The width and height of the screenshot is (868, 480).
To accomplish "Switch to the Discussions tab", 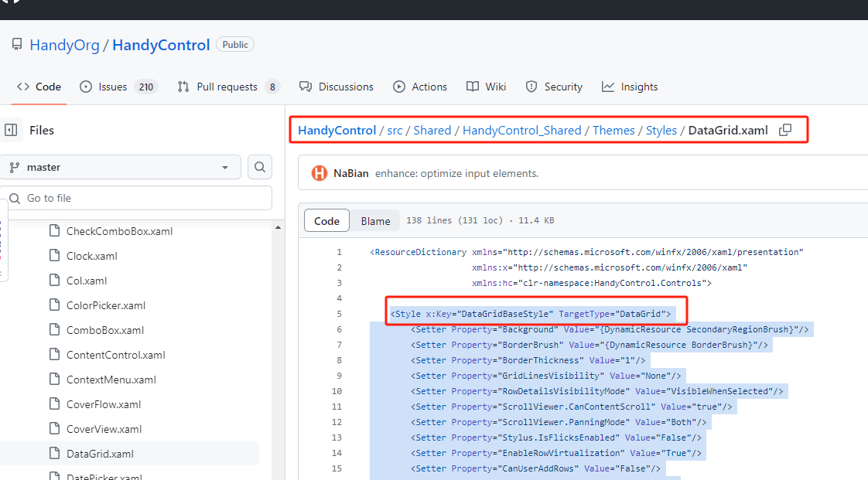I will pos(336,87).
